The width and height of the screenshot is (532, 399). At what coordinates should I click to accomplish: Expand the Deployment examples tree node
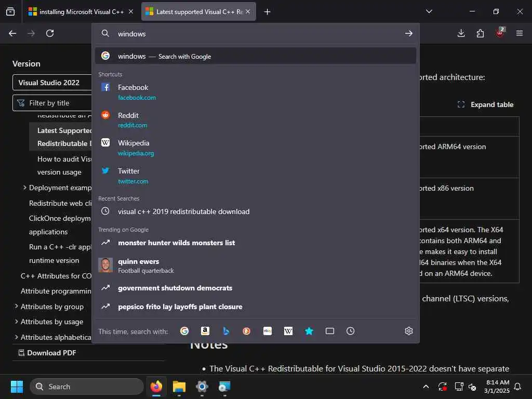click(24, 187)
